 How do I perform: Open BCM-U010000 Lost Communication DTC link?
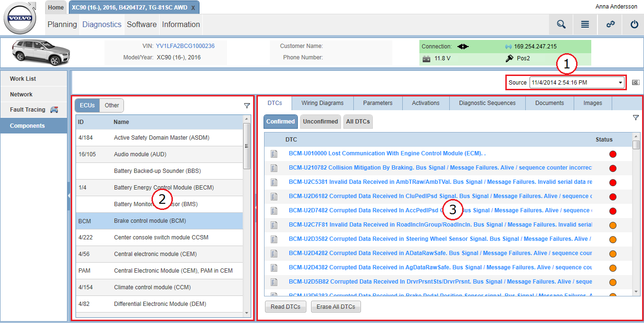387,153
